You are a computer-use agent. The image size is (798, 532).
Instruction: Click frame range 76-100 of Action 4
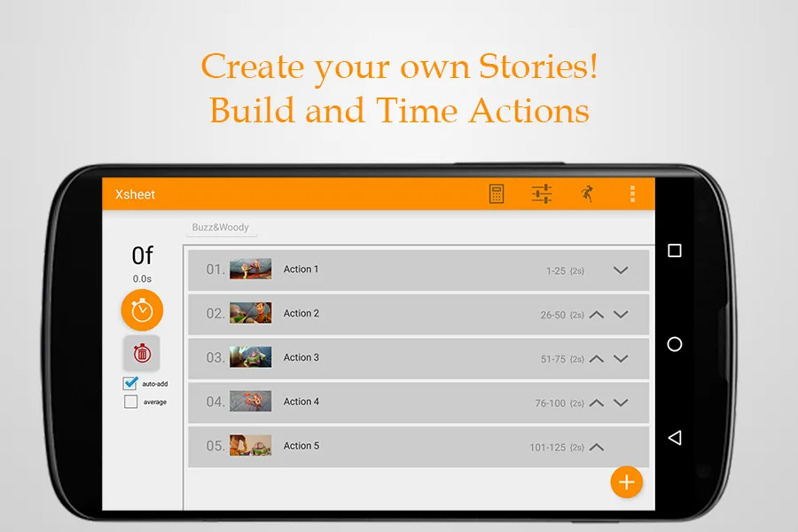tap(550, 403)
